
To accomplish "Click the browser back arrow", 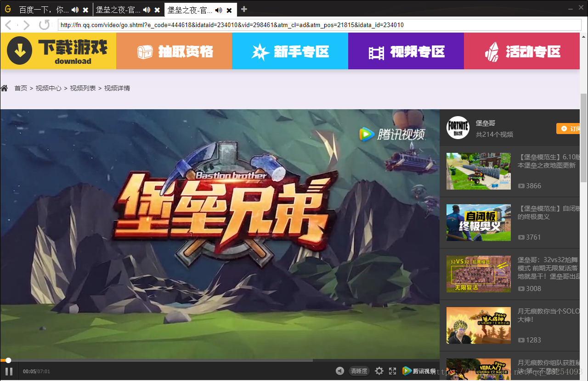I will pos(8,25).
